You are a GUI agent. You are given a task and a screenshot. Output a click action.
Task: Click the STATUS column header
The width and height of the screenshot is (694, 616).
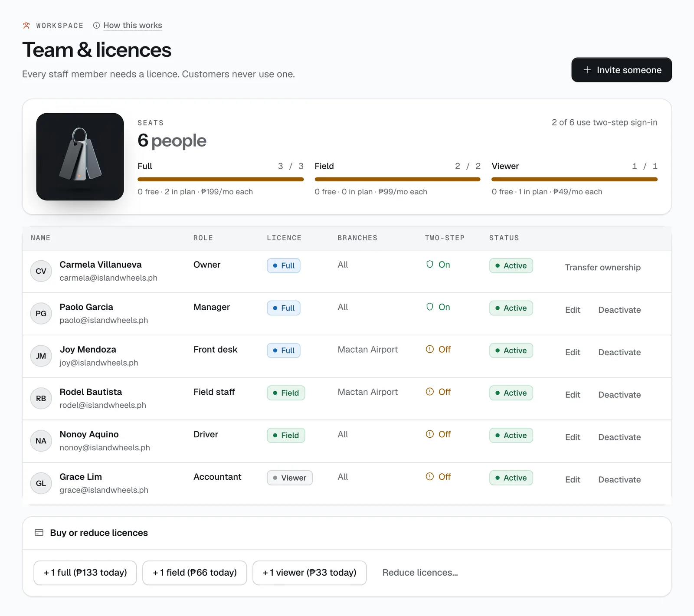pyautogui.click(x=504, y=238)
